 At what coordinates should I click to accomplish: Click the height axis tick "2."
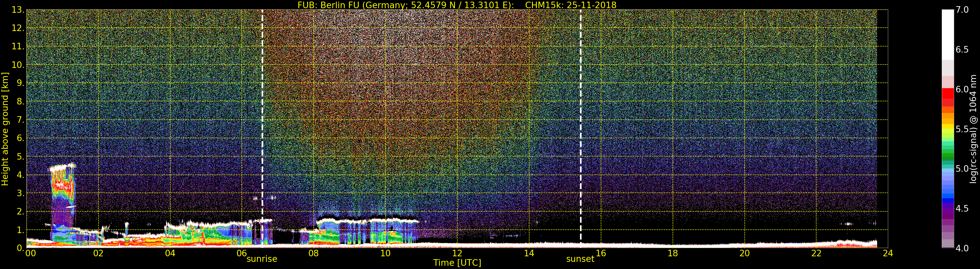[21, 211]
